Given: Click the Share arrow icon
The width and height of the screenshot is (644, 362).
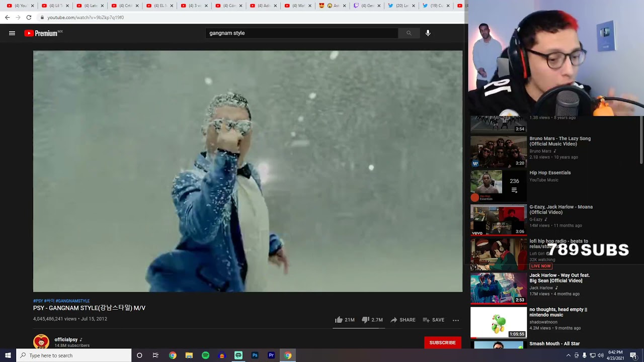Looking at the screenshot, I should pos(394,320).
